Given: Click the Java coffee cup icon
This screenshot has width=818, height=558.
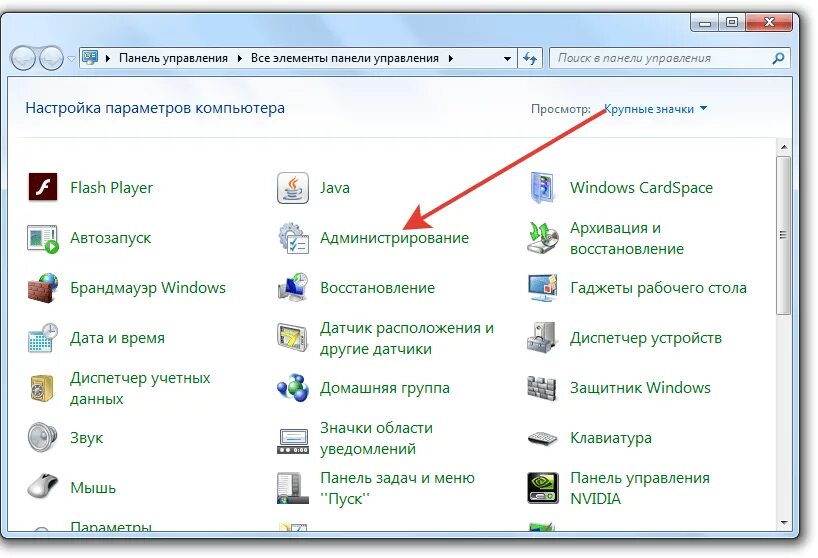Looking at the screenshot, I should click(x=293, y=188).
